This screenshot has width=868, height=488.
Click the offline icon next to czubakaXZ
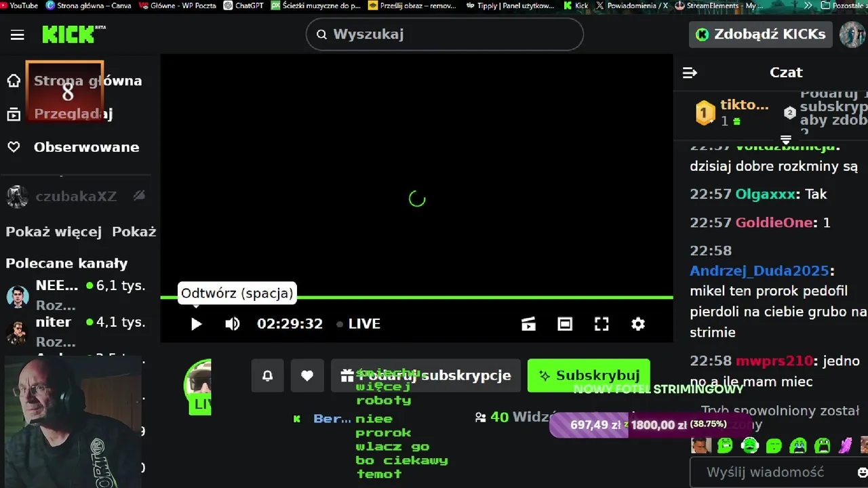tap(139, 196)
